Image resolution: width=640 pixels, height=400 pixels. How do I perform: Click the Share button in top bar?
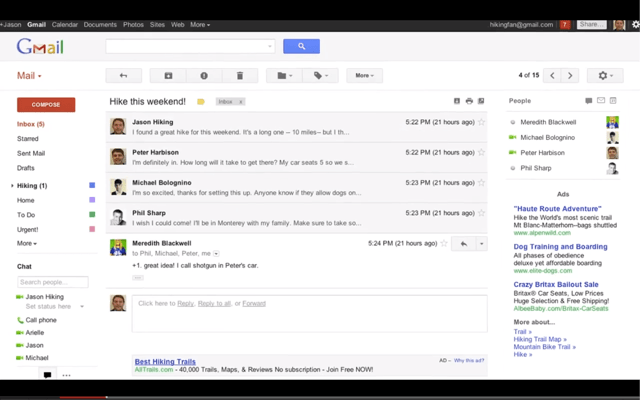pos(591,24)
